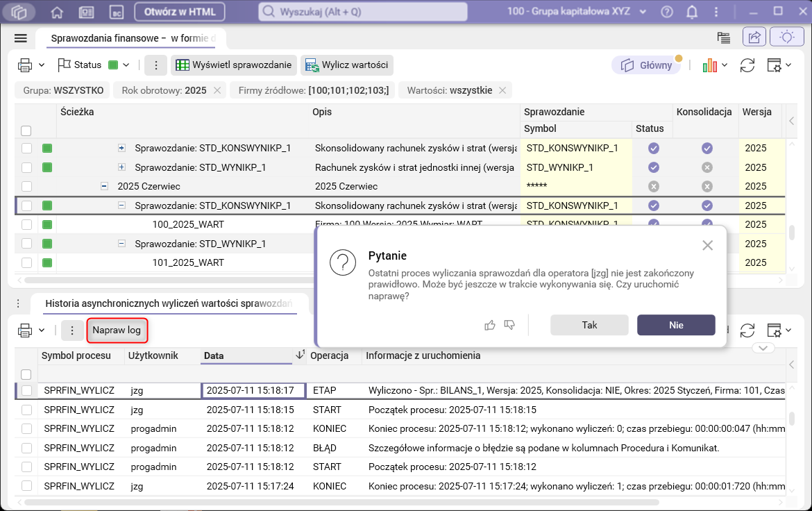Open upper grid view settings icon
Screen dimensions: 812x511
[775, 65]
